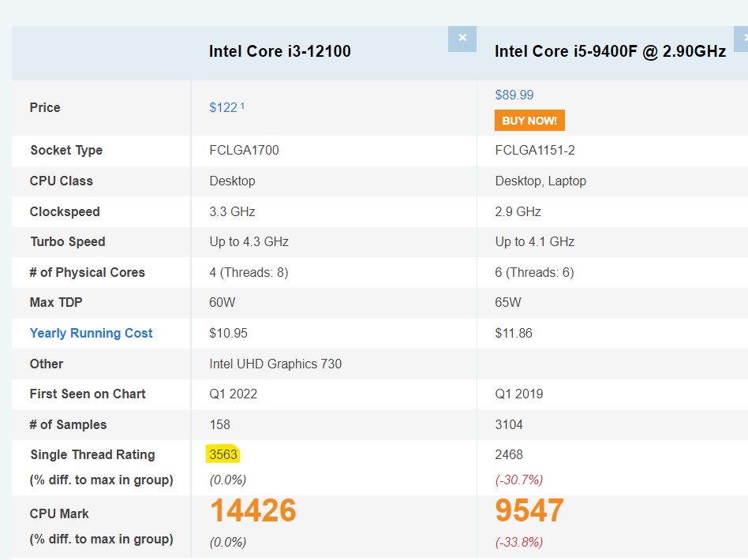
Task: Click the 4 (Threads: 8) cell
Action: tap(249, 272)
